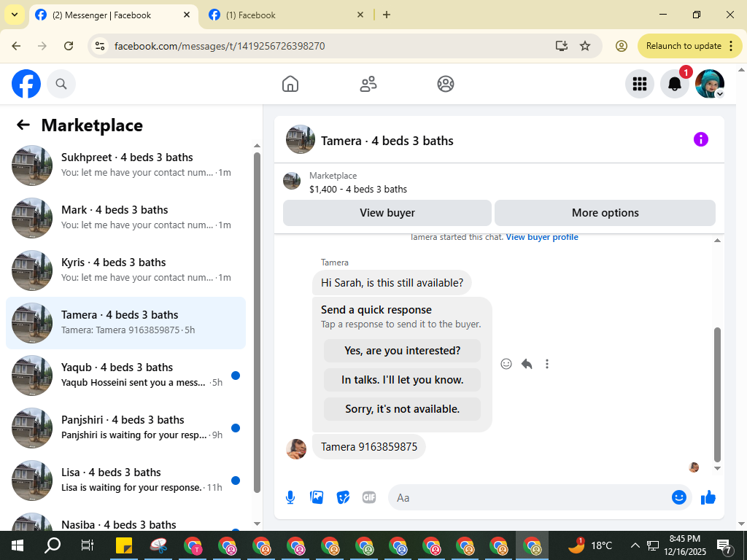Screen dimensions: 747x560
Task: Open Chrome profile icon
Action: 622,46
